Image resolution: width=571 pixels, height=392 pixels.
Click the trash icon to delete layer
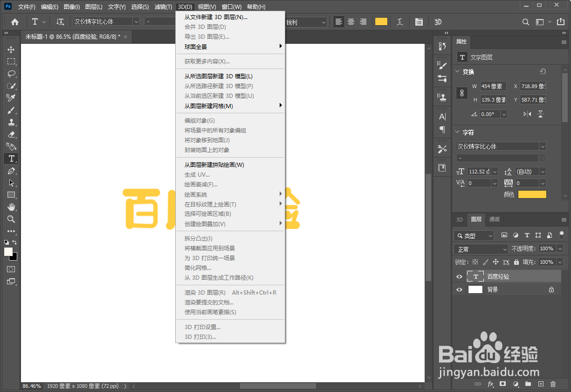(553, 384)
